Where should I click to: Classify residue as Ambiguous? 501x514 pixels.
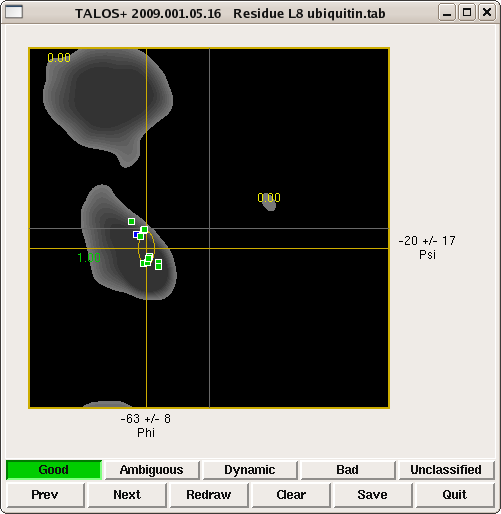pyautogui.click(x=152, y=470)
